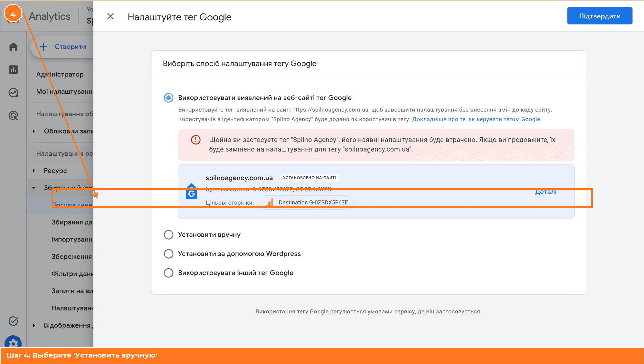The image size is (644, 364).
Task: Select the Установити вручну radio button
Action: [x=168, y=235]
